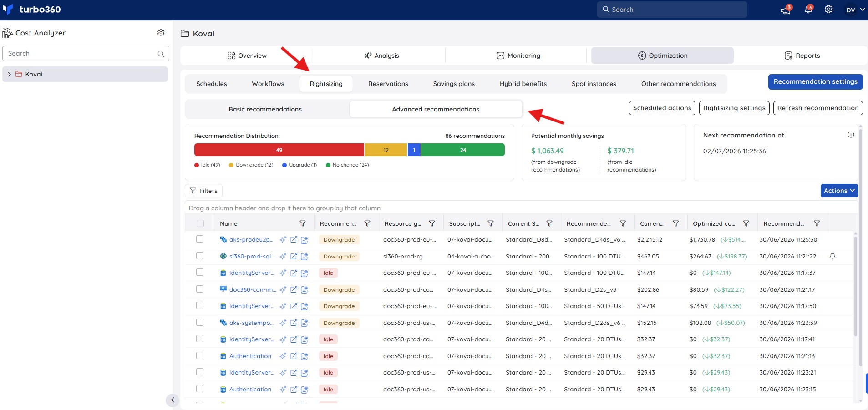Open the Filters button above the table
The image size is (868, 410).
(203, 191)
